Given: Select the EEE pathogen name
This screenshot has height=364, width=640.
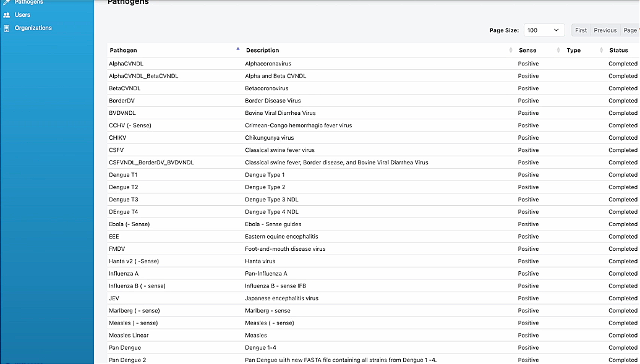Looking at the screenshot, I should 114,236.
